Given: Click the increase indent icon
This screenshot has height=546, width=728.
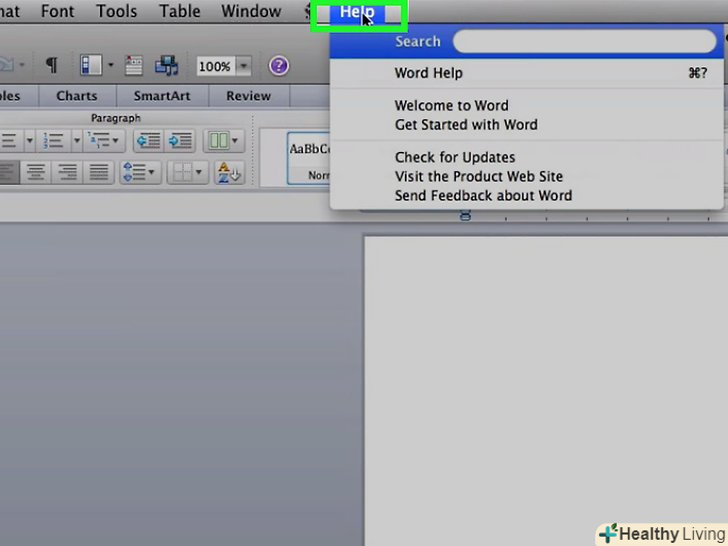Looking at the screenshot, I should 180,140.
